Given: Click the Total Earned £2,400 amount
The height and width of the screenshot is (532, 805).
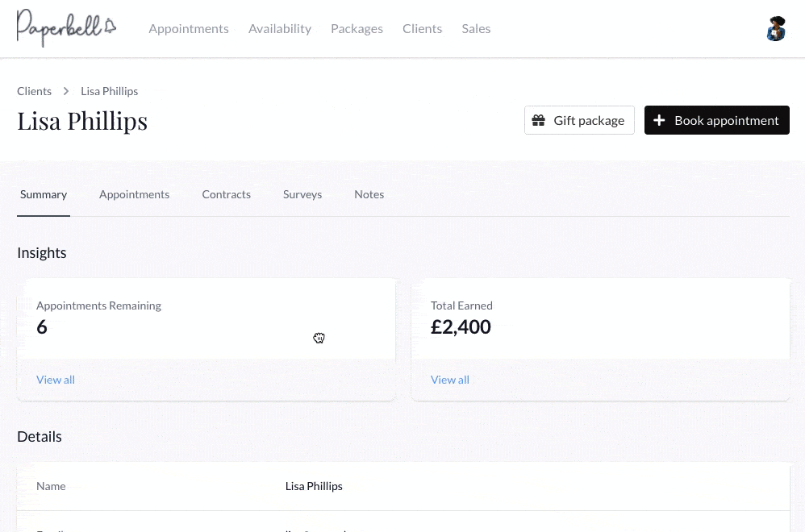Looking at the screenshot, I should (x=461, y=326).
